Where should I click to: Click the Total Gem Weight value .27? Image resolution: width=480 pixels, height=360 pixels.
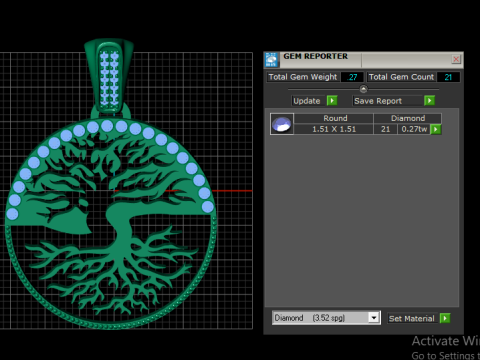[352, 77]
